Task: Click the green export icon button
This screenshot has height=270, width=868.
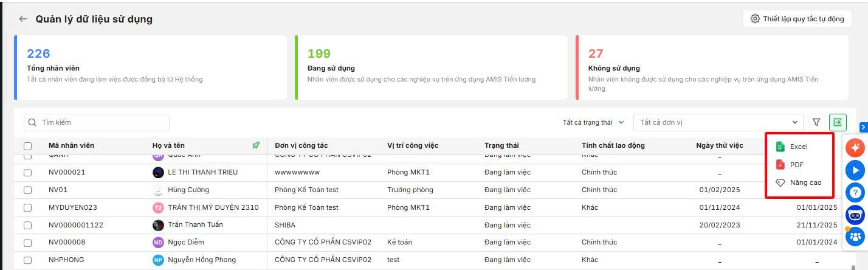Action: tap(838, 122)
